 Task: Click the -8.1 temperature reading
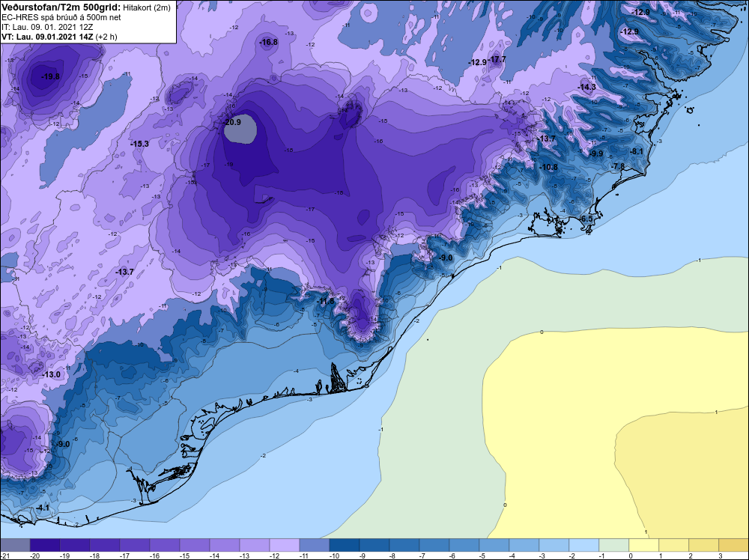[x=636, y=151]
